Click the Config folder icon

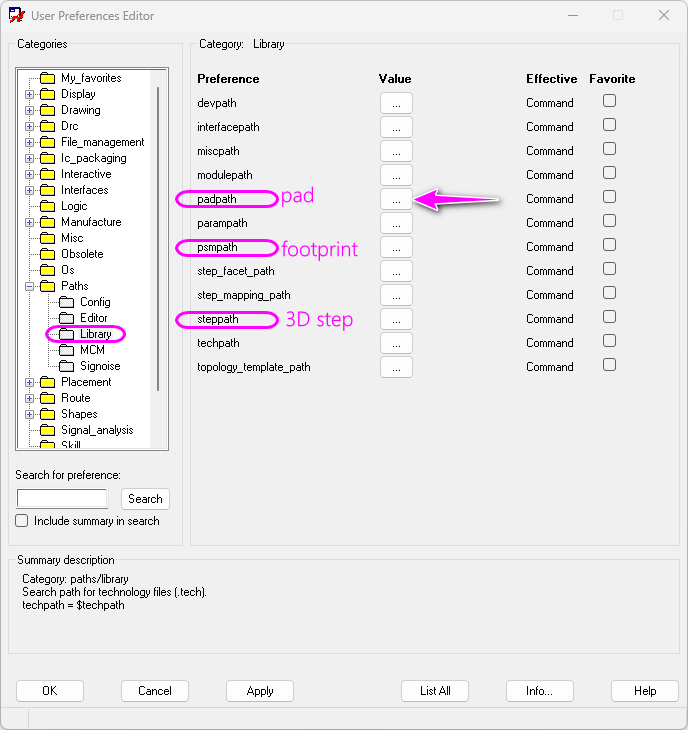click(x=67, y=302)
